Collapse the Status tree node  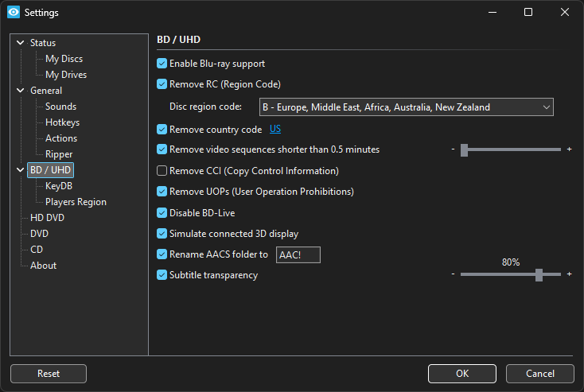(21, 43)
